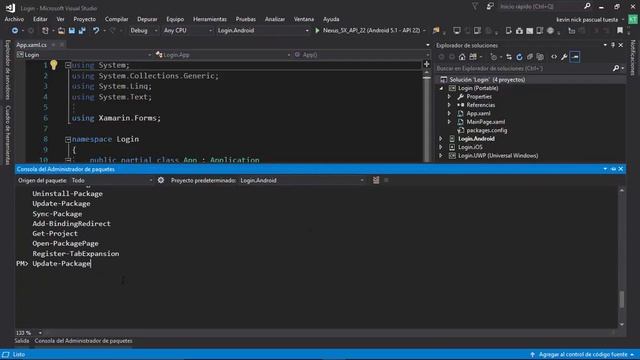Viewport: 640px width, 360px height.
Task: Select MainPage.xaml in Solution Explorer
Action: click(x=486, y=122)
